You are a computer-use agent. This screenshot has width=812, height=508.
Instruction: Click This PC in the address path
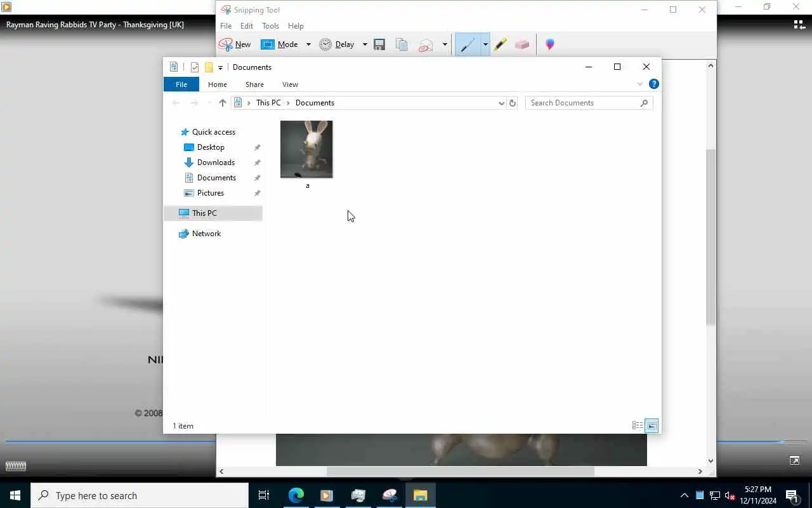(x=268, y=103)
